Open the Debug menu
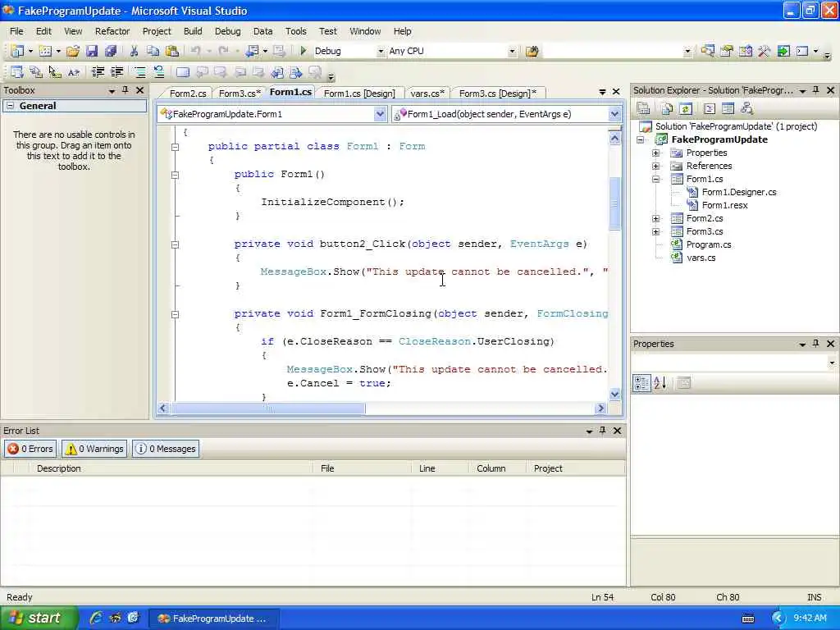This screenshot has height=630, width=840. (228, 31)
